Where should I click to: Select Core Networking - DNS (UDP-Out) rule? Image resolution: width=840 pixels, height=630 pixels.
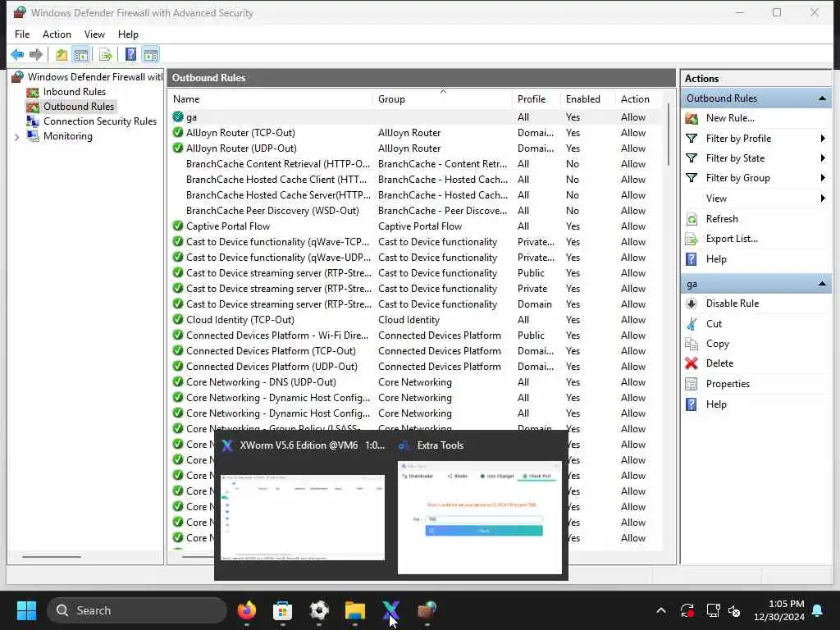(x=416, y=382)
